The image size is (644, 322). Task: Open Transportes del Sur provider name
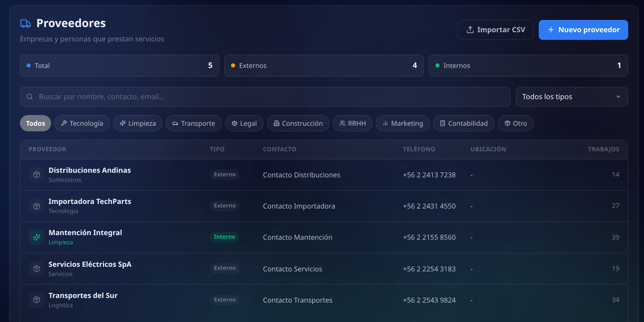pos(83,295)
